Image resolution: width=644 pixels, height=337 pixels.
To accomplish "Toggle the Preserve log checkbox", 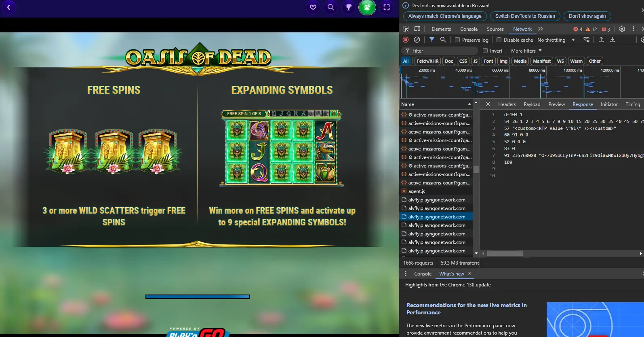I will 457,40.
